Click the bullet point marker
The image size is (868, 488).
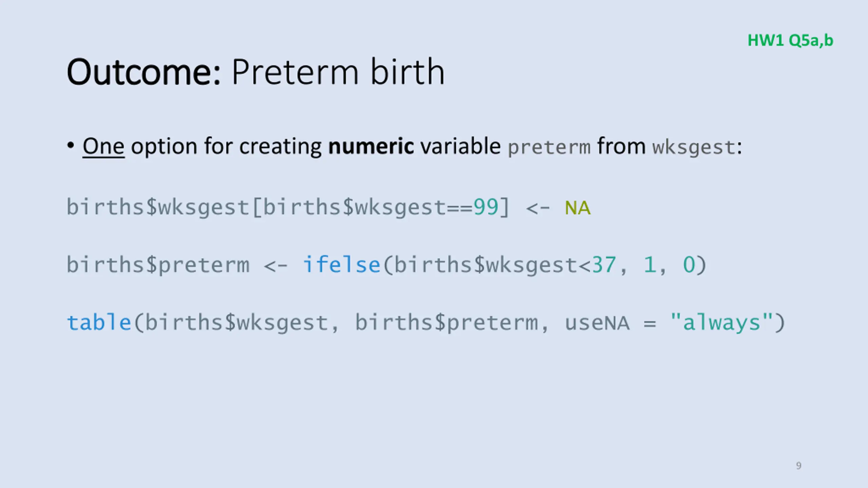(71, 146)
